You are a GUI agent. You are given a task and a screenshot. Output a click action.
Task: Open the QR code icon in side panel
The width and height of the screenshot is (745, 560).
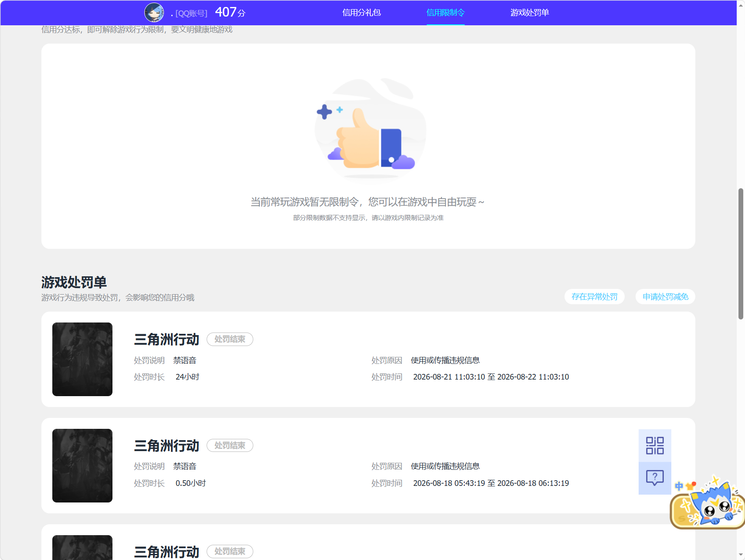pos(655,445)
